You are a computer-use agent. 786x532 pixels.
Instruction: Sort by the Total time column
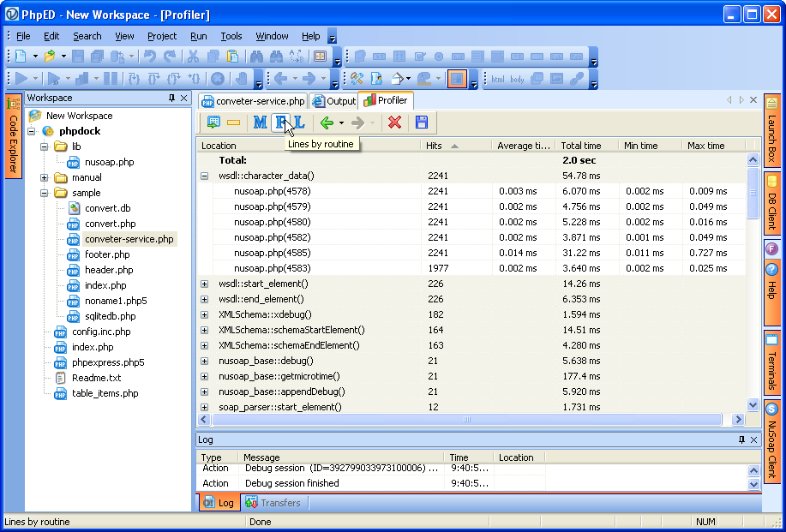(x=586, y=146)
